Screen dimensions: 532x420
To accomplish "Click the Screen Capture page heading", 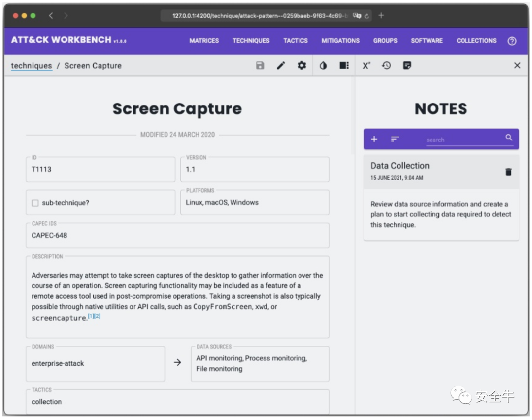I will click(x=177, y=108).
